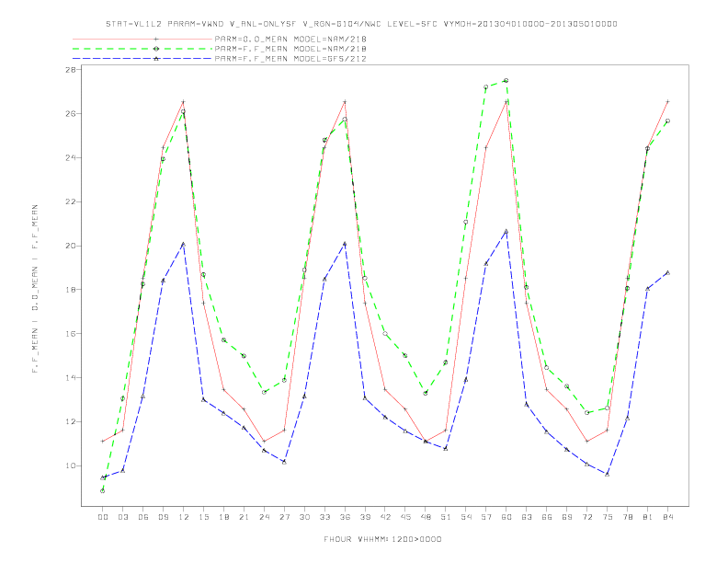Click y-axis tick label 18
The height and width of the screenshot is (563, 728).
point(72,290)
